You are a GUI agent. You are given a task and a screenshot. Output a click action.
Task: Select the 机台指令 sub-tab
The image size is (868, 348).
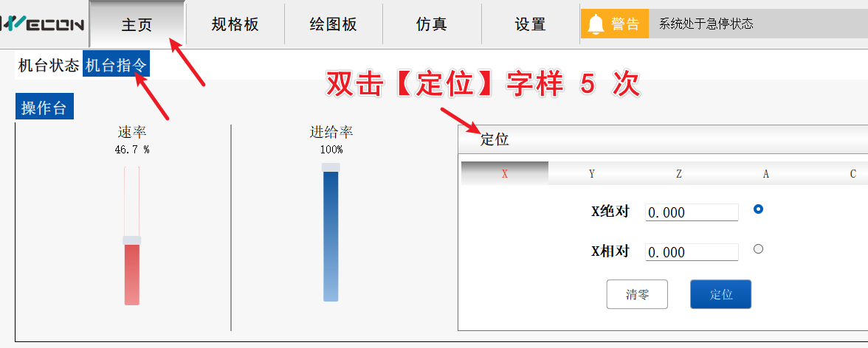tap(116, 66)
